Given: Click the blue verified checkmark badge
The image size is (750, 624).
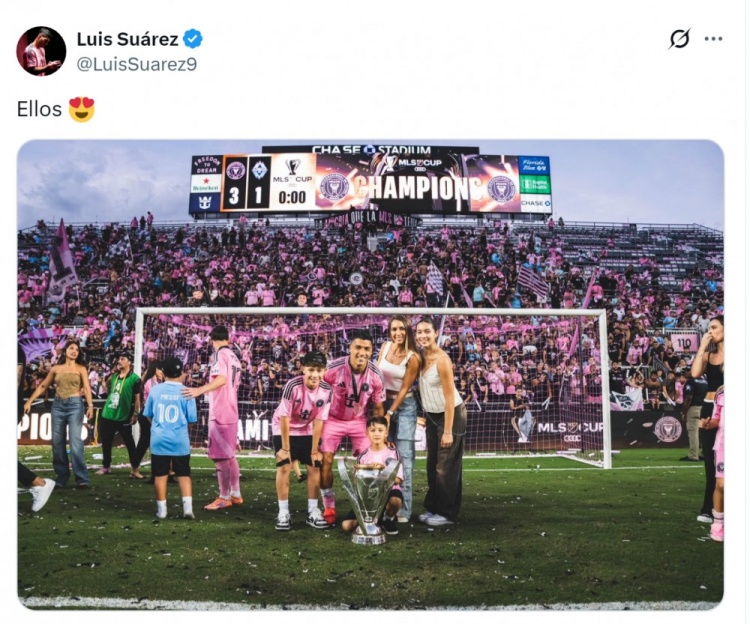Looking at the screenshot, I should point(193,39).
